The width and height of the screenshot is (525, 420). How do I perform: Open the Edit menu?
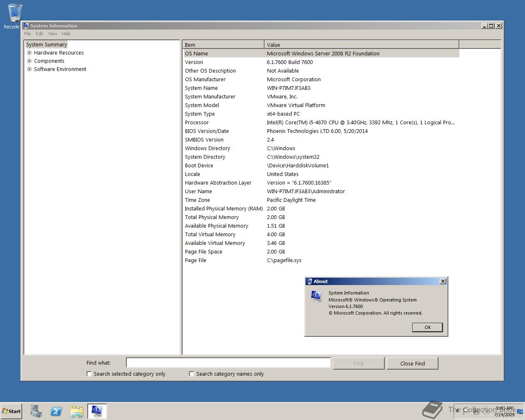click(x=39, y=34)
